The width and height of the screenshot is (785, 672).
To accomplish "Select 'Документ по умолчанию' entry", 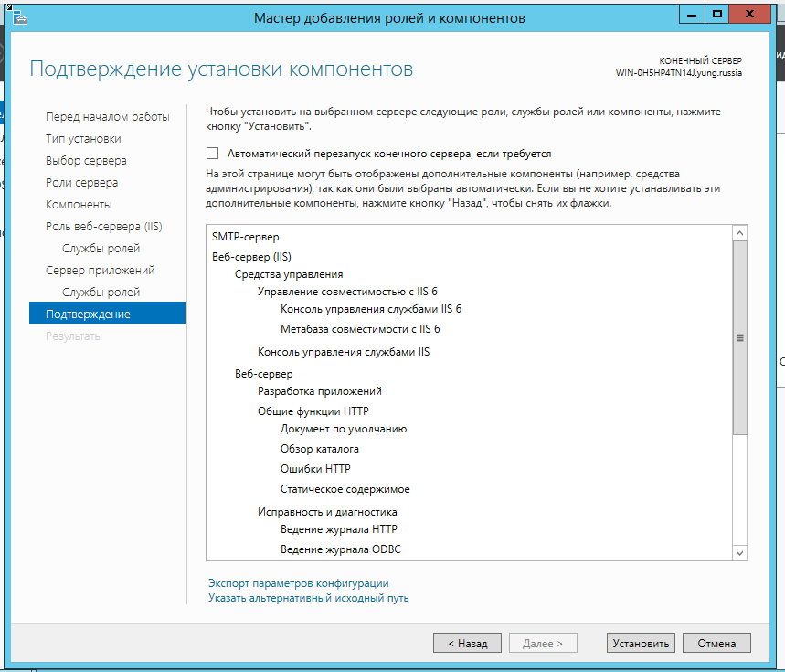I will [x=344, y=429].
